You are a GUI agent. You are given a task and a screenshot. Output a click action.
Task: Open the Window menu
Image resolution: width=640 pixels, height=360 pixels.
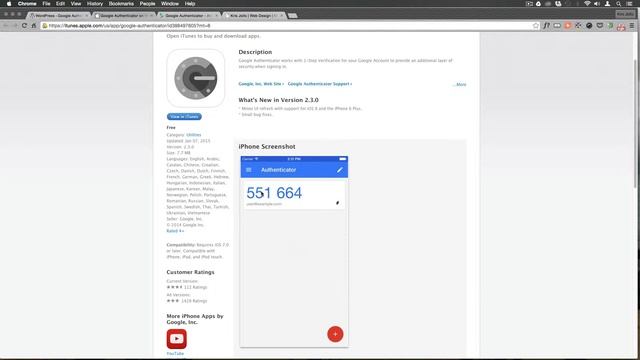[170, 4]
